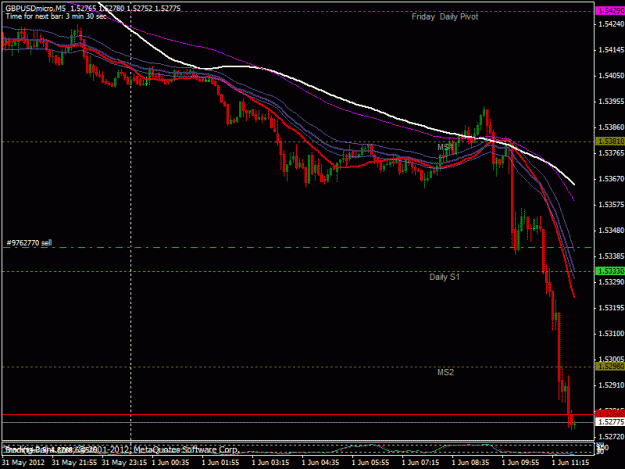This screenshot has height=469, width=625.
Task: Click the 1.53575 value on price axis
Action: [611, 204]
